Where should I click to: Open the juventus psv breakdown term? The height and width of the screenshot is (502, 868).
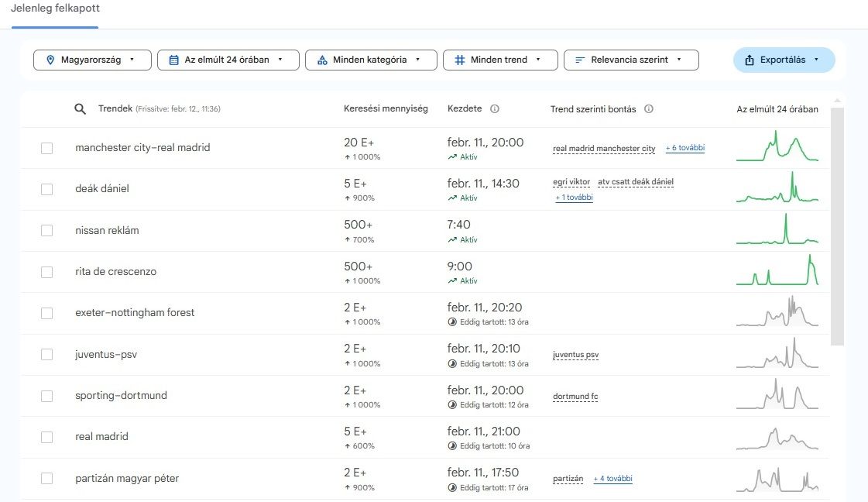click(x=576, y=355)
